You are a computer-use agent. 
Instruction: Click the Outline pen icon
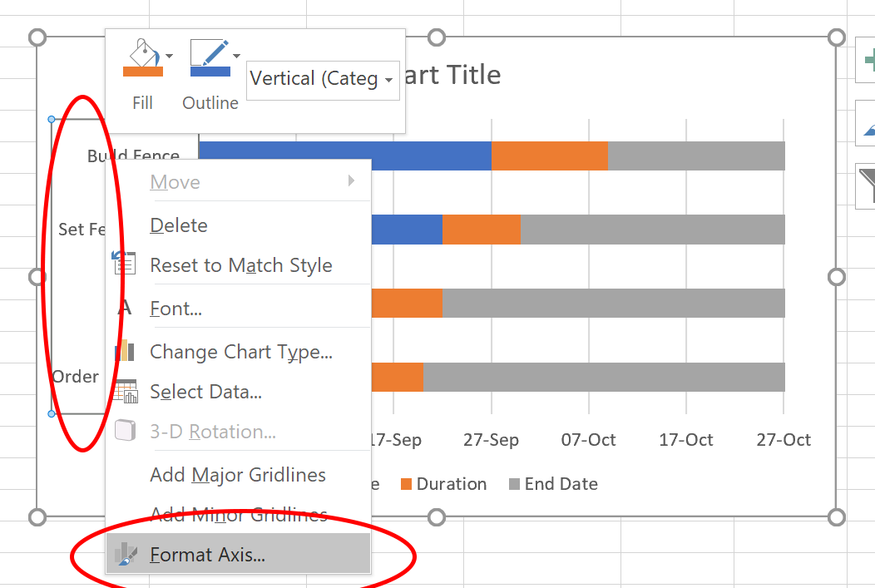point(210,57)
